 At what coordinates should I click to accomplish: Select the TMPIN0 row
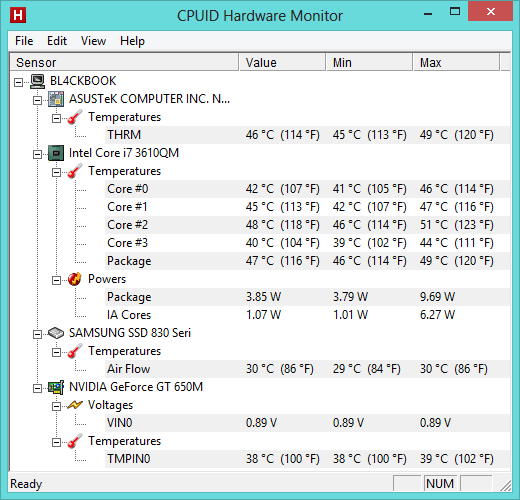pos(307,459)
